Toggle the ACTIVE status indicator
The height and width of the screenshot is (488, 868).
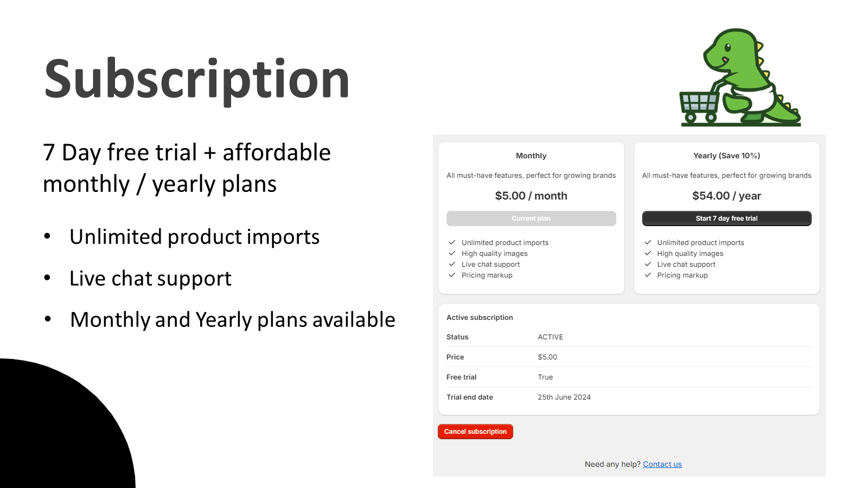click(551, 337)
